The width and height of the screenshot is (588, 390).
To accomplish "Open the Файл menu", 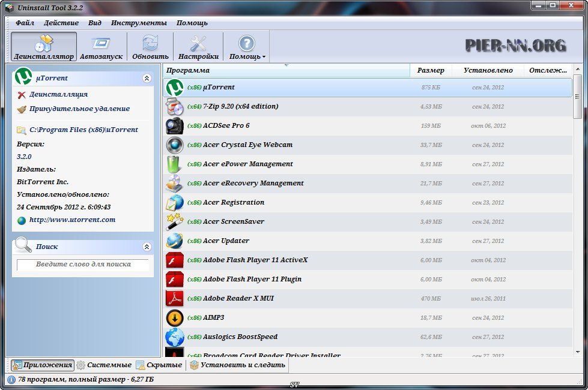I will [25, 23].
